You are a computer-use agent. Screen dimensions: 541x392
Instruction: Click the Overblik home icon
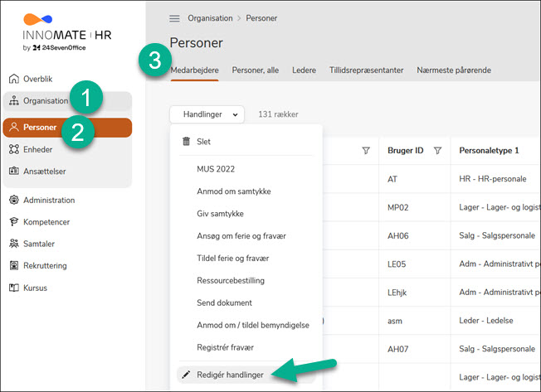[x=13, y=79]
